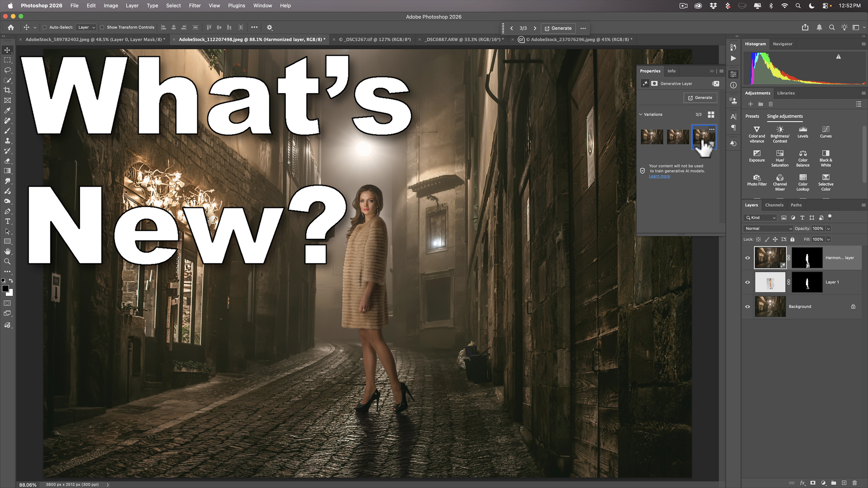Select the Zoom tool
This screenshot has height=488, width=868.
7,261
